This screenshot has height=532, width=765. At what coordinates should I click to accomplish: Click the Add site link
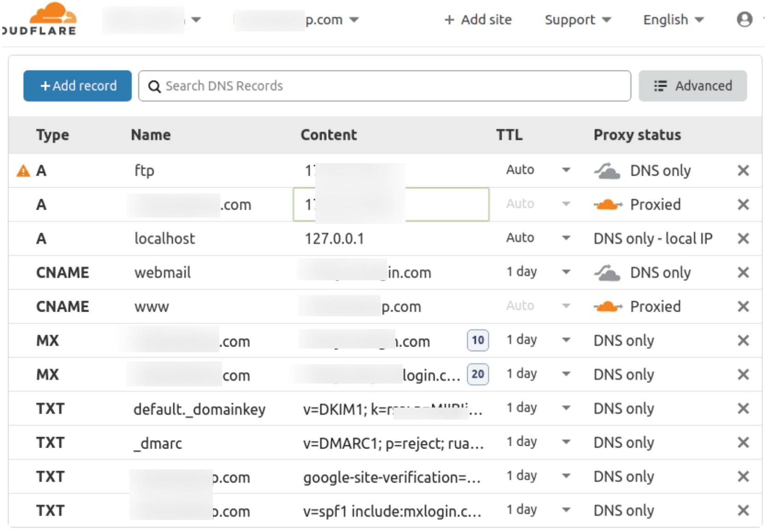click(478, 19)
